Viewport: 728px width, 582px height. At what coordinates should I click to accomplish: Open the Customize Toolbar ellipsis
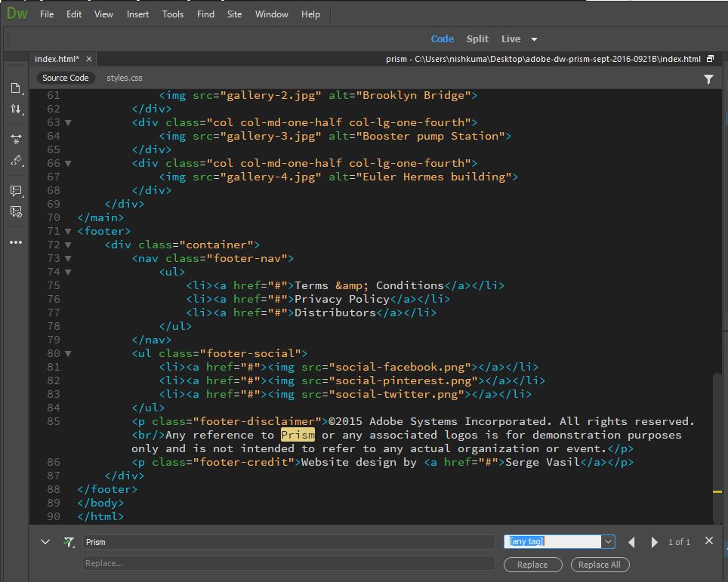pyautogui.click(x=16, y=242)
